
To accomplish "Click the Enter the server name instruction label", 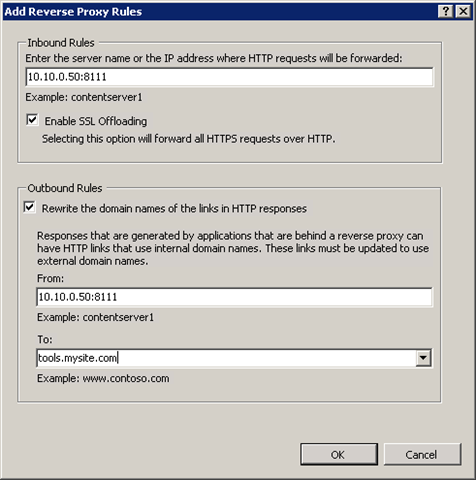I will (x=214, y=59).
